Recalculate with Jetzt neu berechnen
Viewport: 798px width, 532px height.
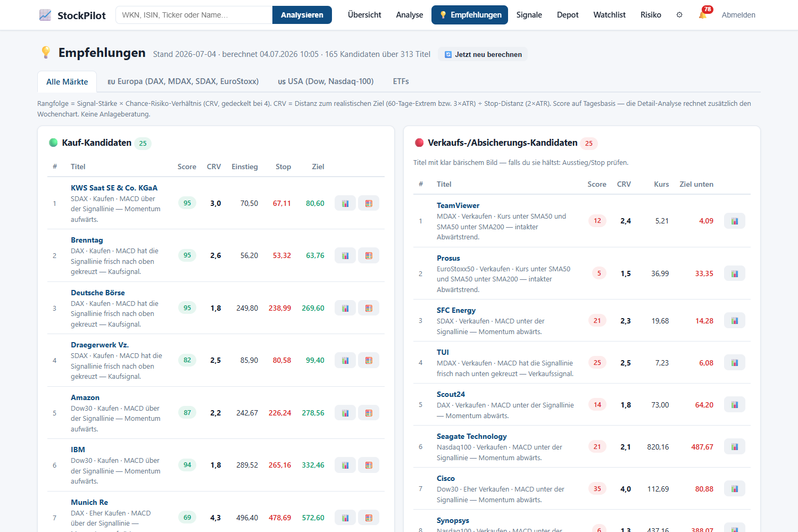483,54
